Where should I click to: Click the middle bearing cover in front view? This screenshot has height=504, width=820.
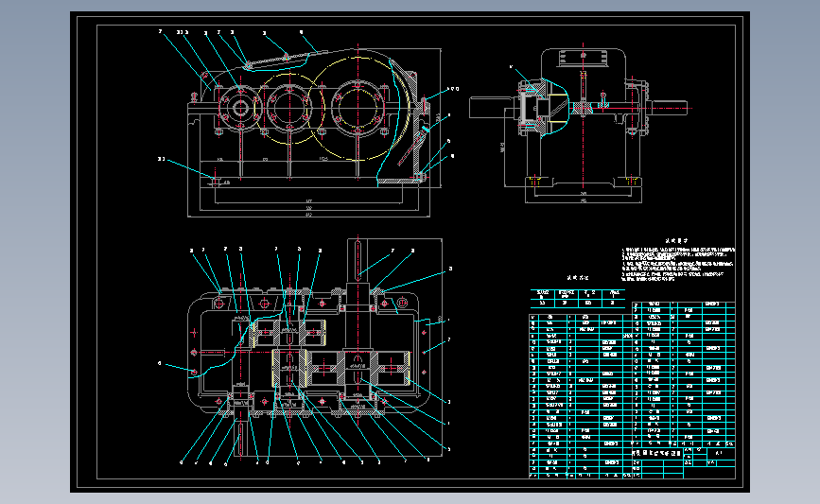click(288, 107)
